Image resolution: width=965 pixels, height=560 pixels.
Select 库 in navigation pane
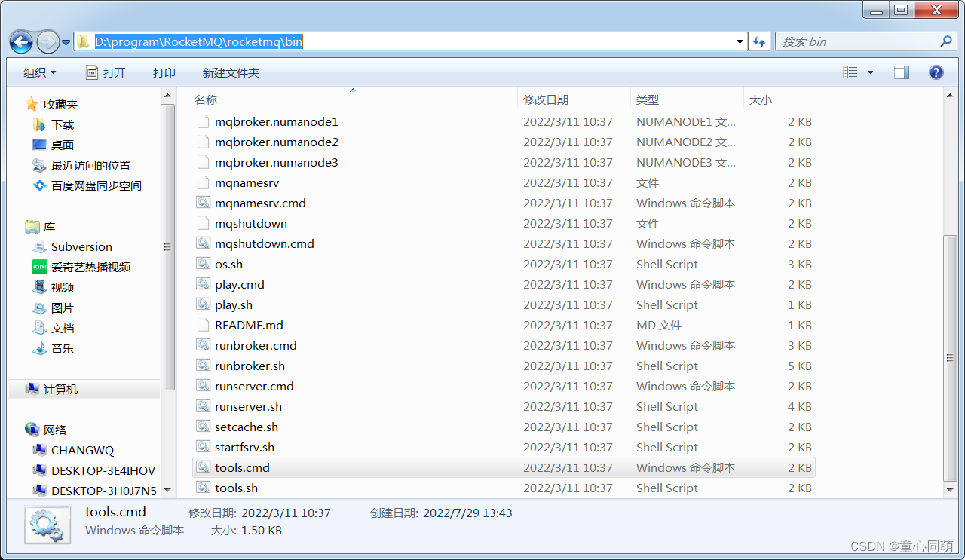pyautogui.click(x=49, y=226)
